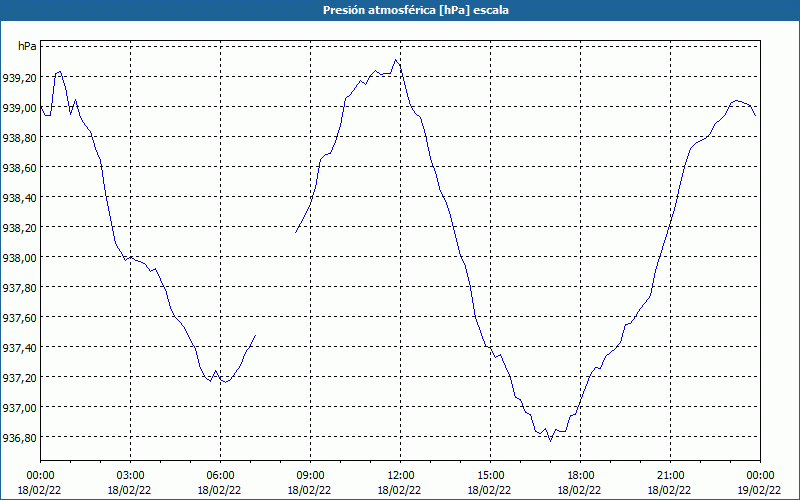The image size is (800, 500).
Task: Click the 938,00 y-axis value
Action: coord(19,258)
